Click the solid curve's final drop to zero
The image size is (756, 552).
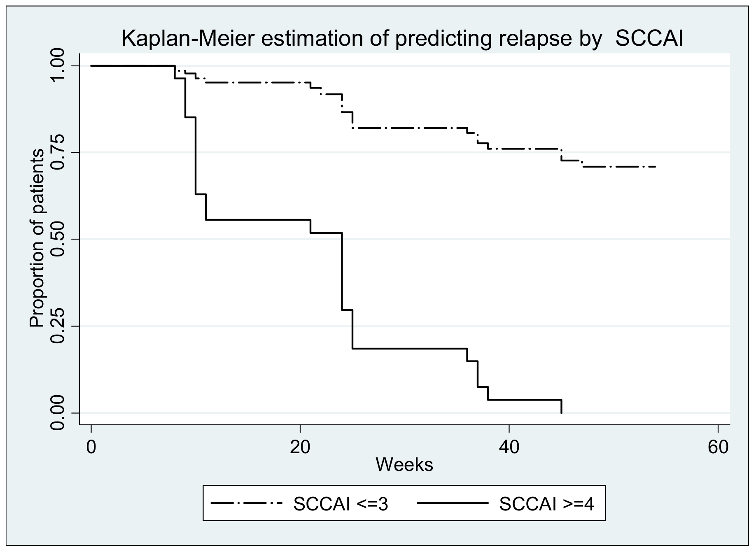(561, 407)
